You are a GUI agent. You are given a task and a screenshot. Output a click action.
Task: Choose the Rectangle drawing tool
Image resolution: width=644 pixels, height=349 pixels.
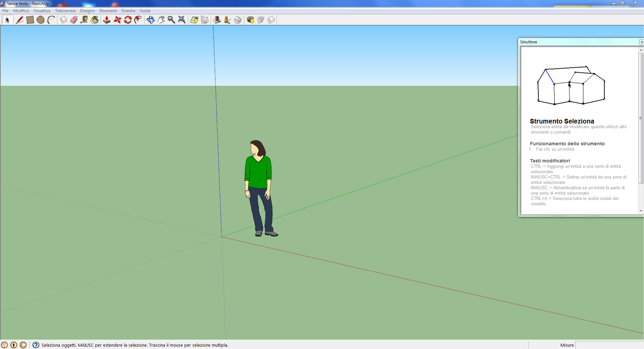(x=30, y=20)
